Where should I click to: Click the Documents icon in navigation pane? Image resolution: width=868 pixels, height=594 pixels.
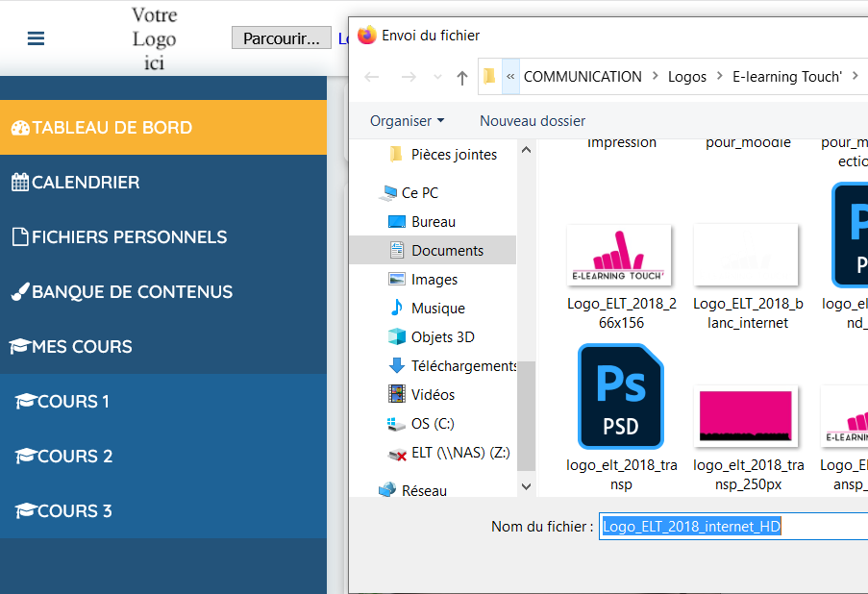[x=397, y=251]
